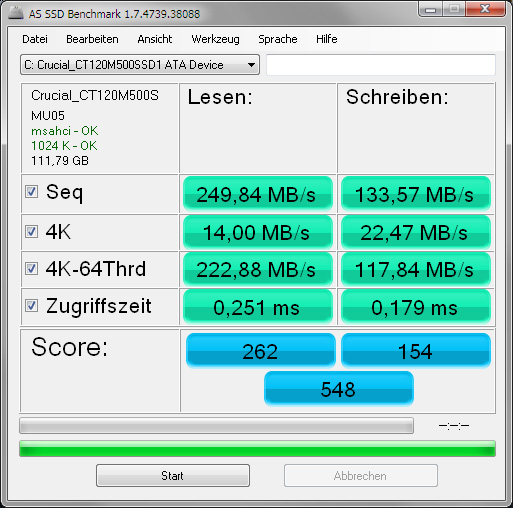This screenshot has width=513, height=508.
Task: Click the total score 548
Action: click(x=339, y=389)
